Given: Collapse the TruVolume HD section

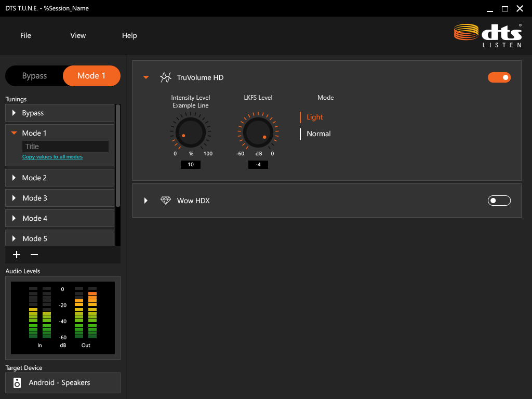Looking at the screenshot, I should click(146, 77).
